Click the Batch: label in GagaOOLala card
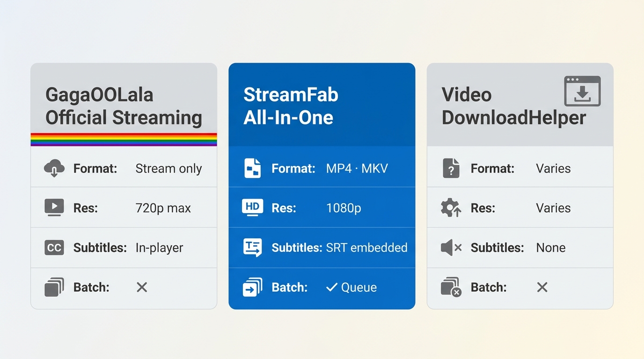Viewport: 644px width, 359px height. [91, 287]
